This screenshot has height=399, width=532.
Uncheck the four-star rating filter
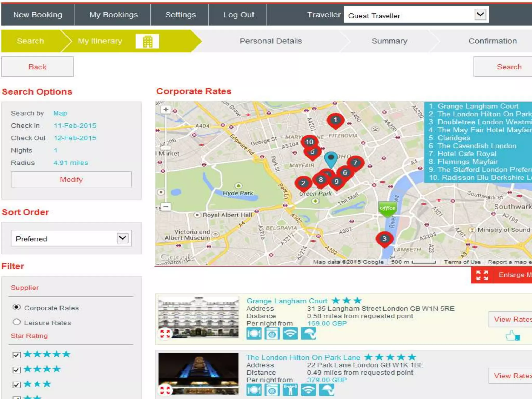point(16,370)
